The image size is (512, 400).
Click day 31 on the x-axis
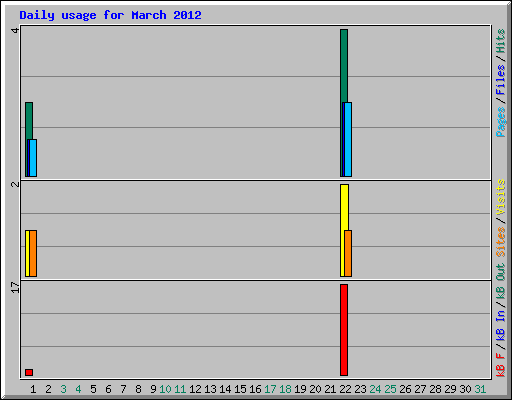[480, 389]
